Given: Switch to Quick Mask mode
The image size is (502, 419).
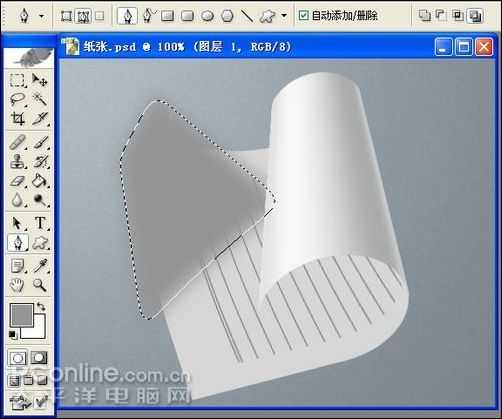Looking at the screenshot, I should pos(39,358).
